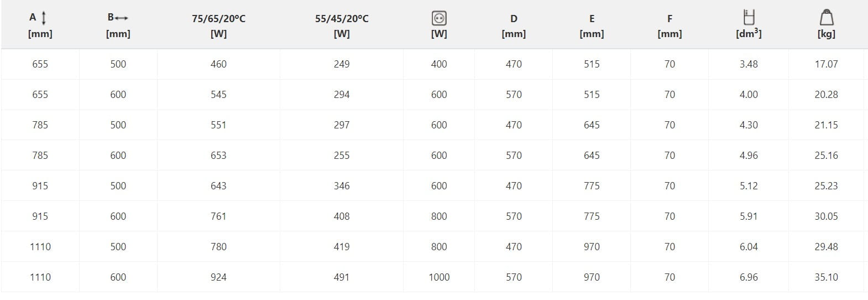Click the 17.07 kg weight cell
This screenshot has width=868, height=300.
[826, 64]
